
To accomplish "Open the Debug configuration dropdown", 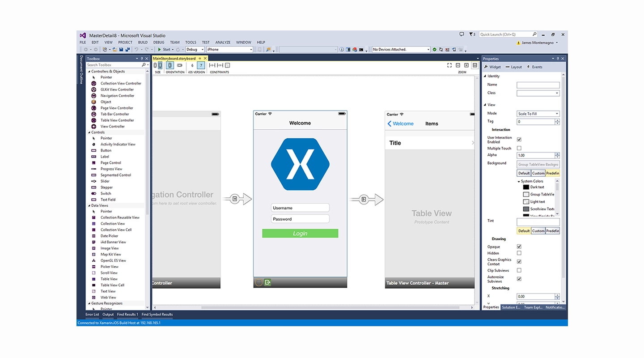I will pyautogui.click(x=195, y=50).
